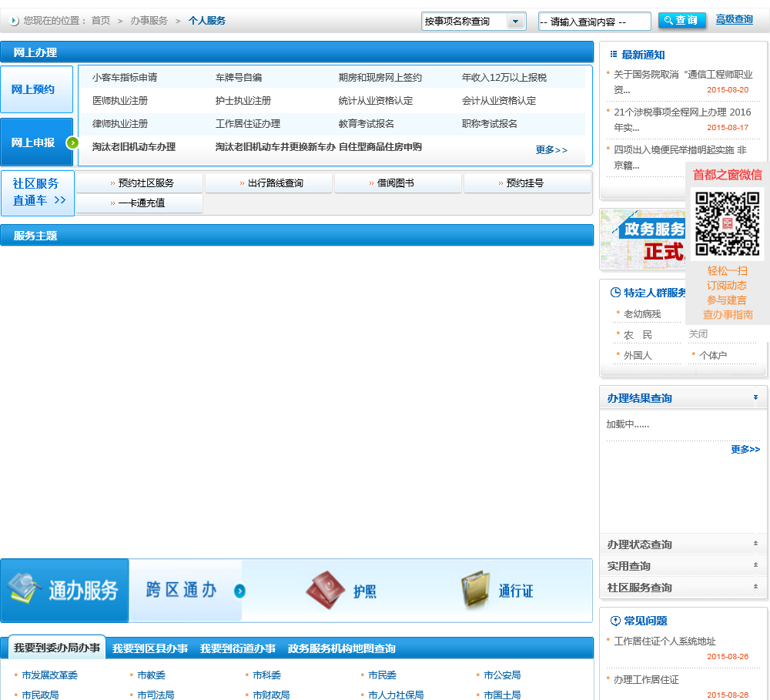
Task: Open 老幼病残 special group link
Action: point(642,314)
